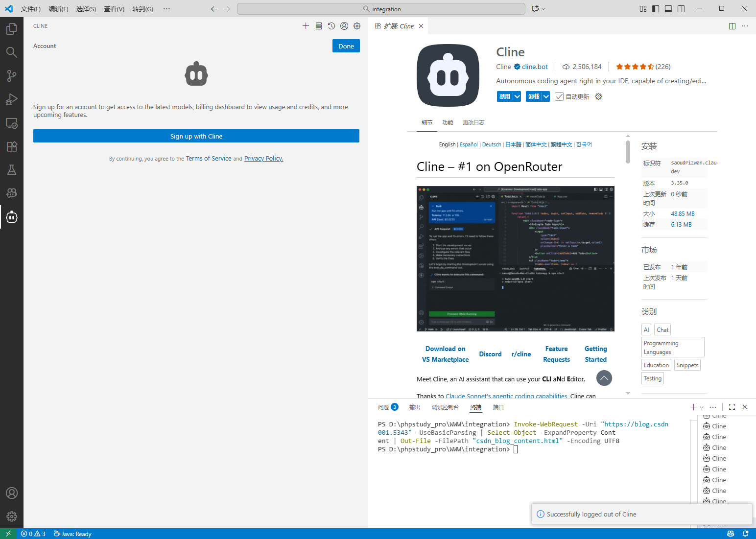756x539 pixels.
Task: Open Accounts menu in activity bar
Action: click(12, 493)
